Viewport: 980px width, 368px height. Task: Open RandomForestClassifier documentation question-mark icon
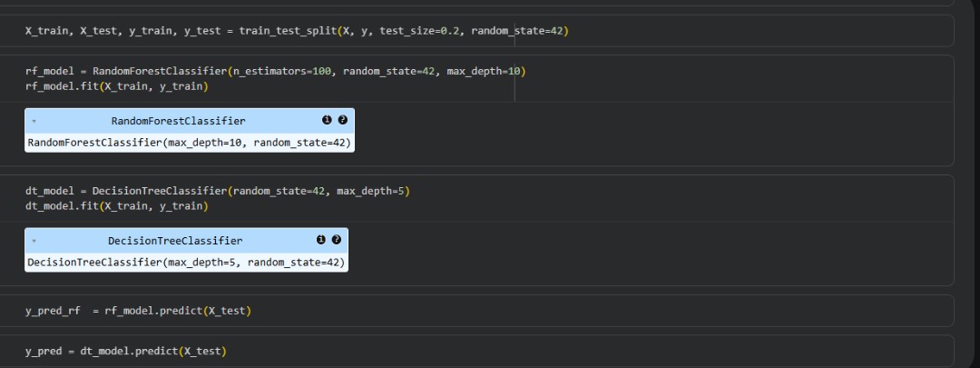[x=342, y=120]
